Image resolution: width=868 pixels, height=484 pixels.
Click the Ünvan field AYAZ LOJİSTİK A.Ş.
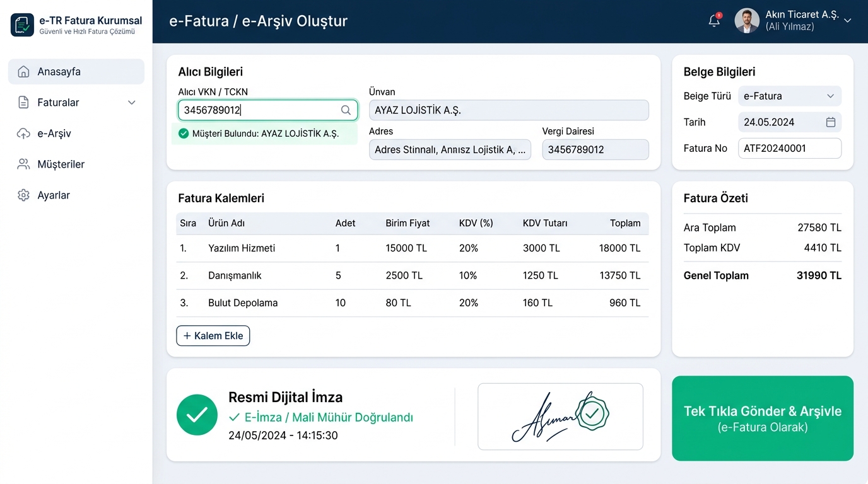509,110
